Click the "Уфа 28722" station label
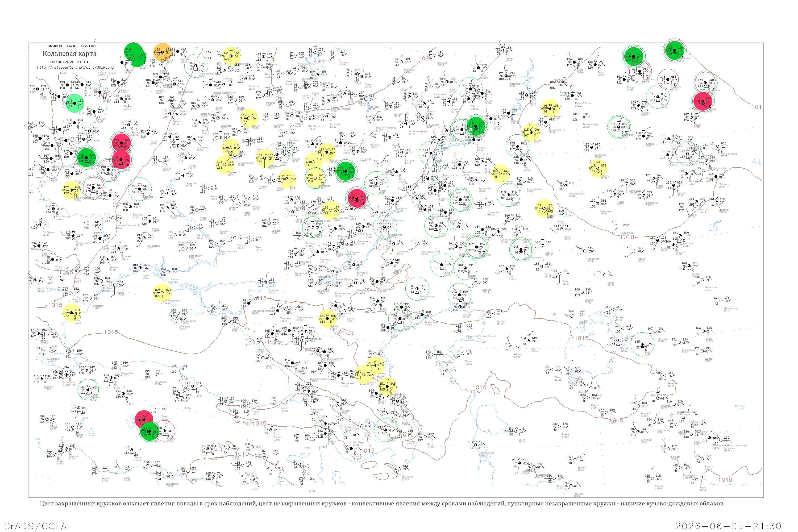The width and height of the screenshot is (798, 532). [527, 169]
